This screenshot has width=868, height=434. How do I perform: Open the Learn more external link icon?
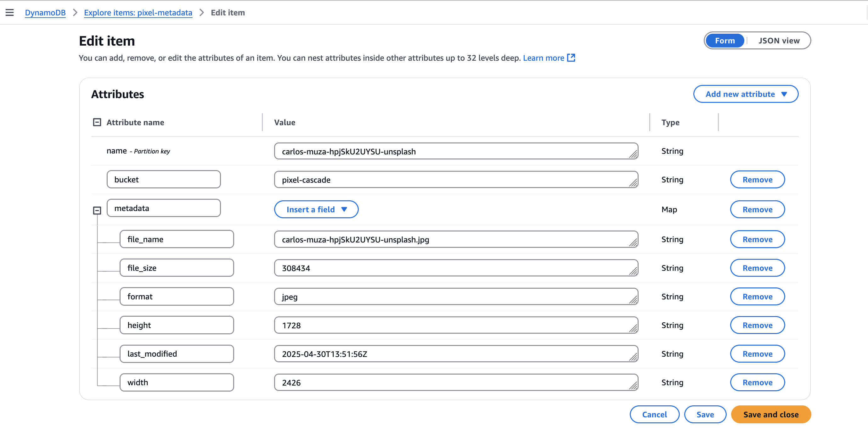pyautogui.click(x=571, y=58)
